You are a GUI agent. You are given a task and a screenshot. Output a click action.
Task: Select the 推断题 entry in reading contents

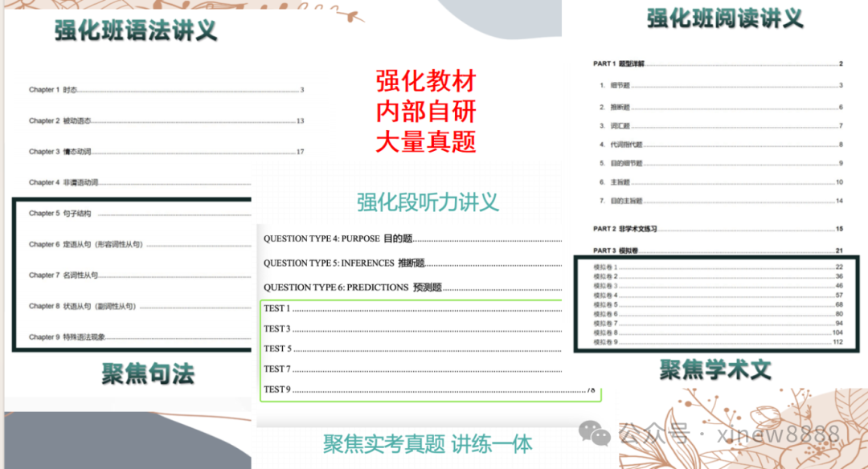click(620, 107)
